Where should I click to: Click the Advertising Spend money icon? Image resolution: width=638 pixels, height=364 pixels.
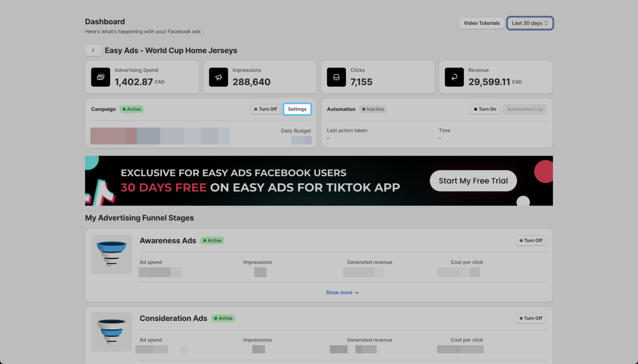pyautogui.click(x=100, y=77)
